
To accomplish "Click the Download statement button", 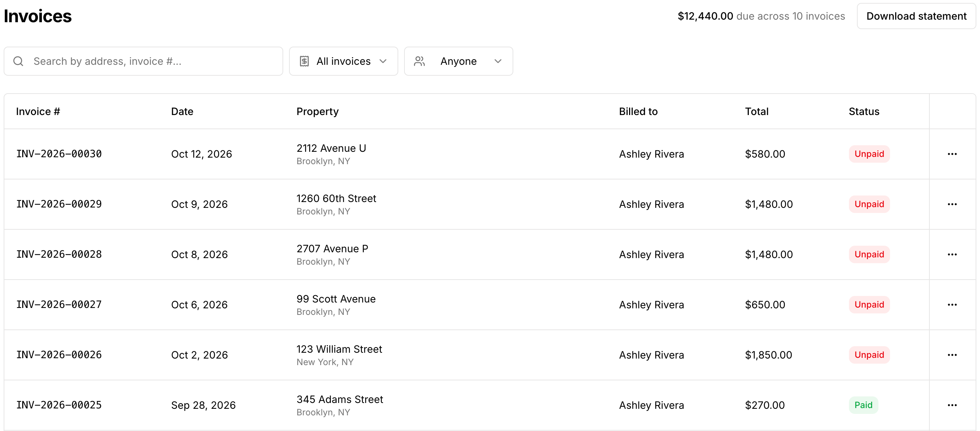I will click(916, 16).
